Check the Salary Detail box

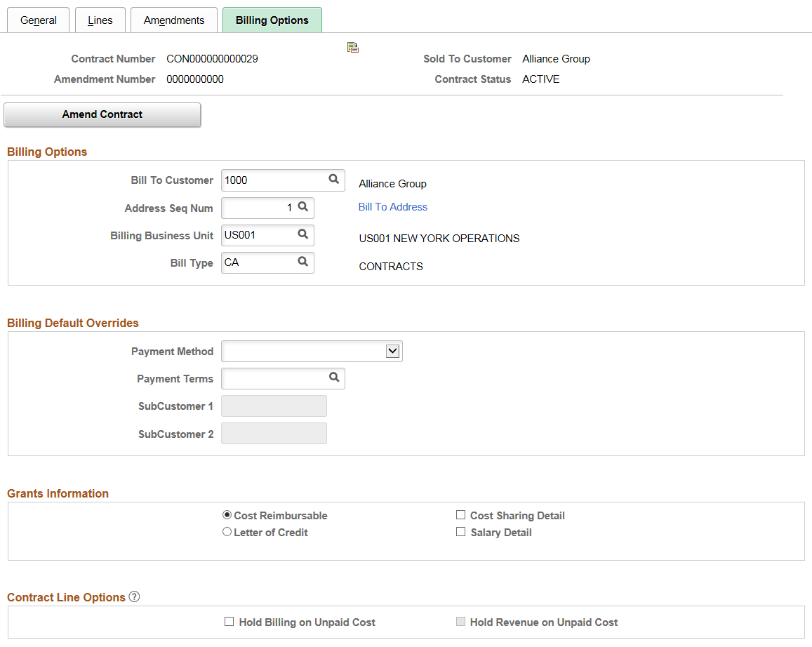click(460, 531)
